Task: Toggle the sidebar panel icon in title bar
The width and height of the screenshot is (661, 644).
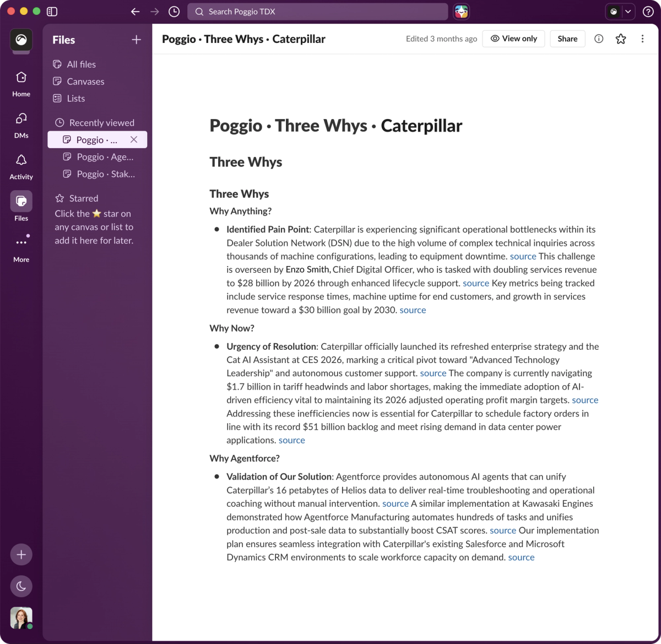Action: [52, 12]
